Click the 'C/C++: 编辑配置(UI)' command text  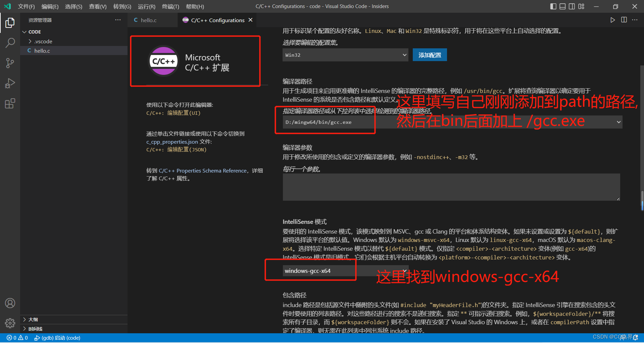pos(174,113)
